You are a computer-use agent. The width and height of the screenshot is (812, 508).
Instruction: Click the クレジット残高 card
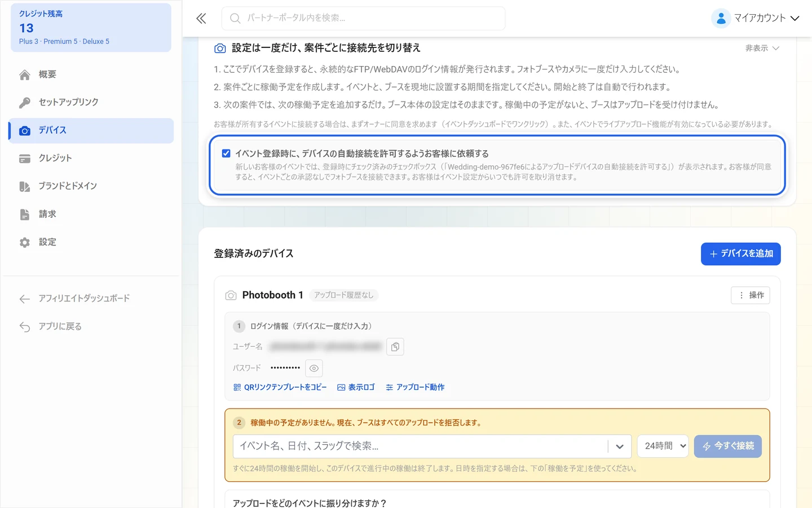click(91, 28)
